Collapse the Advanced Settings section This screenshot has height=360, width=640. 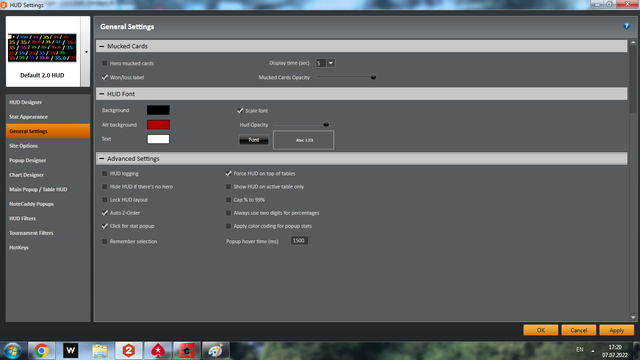pyautogui.click(x=102, y=159)
